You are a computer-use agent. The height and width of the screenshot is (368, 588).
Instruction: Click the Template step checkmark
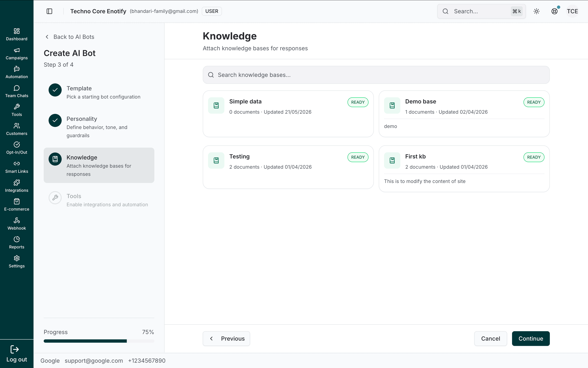tap(55, 90)
